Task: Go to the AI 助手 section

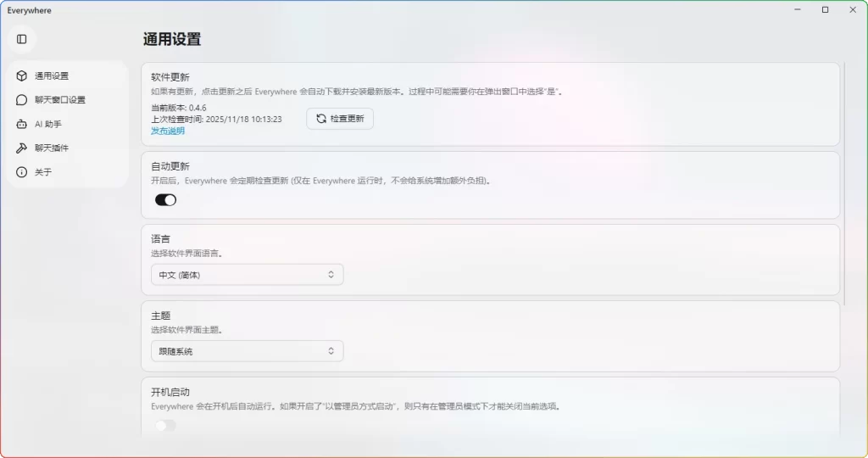Action: [68, 124]
